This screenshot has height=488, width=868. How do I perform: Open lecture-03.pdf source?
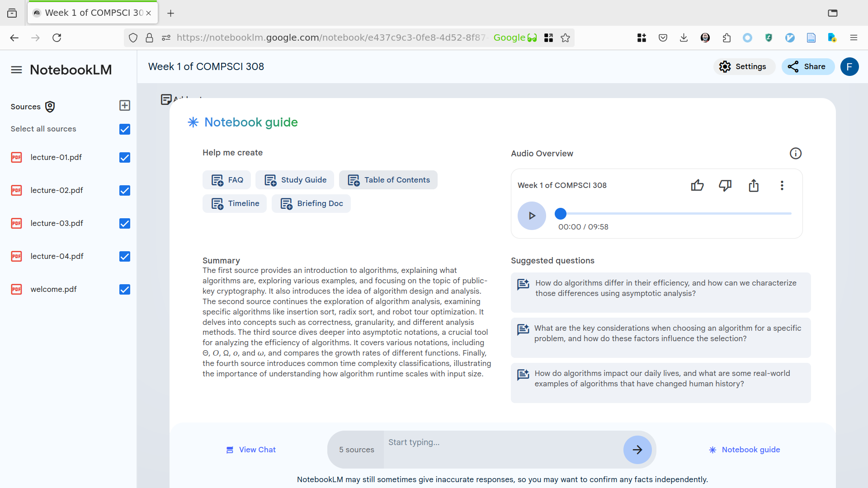point(57,223)
